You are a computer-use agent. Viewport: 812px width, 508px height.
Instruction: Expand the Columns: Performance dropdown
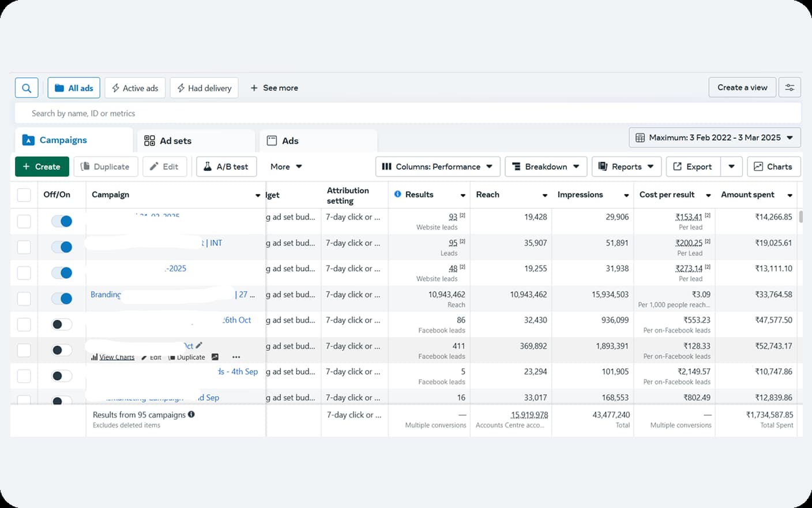pos(437,166)
